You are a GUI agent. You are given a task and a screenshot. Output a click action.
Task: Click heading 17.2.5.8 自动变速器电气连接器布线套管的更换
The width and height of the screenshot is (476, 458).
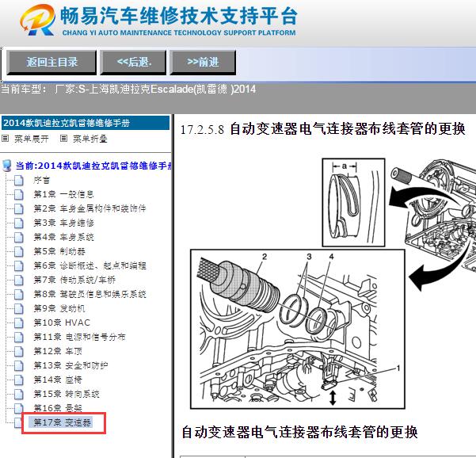(x=322, y=129)
